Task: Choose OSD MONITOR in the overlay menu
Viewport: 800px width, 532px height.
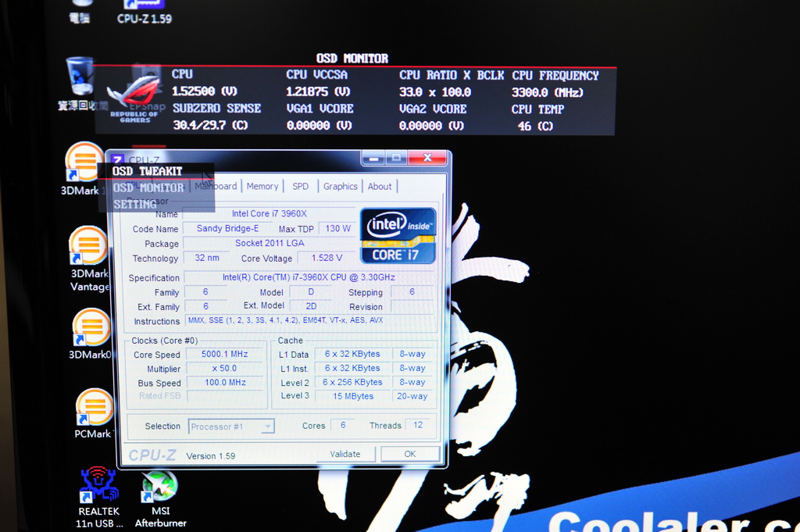Action: coord(148,187)
